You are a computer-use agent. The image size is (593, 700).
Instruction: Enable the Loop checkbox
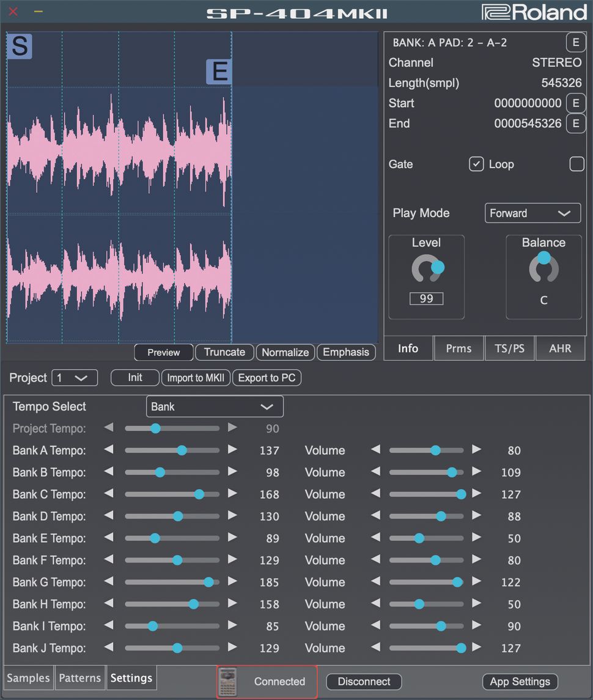pos(576,164)
